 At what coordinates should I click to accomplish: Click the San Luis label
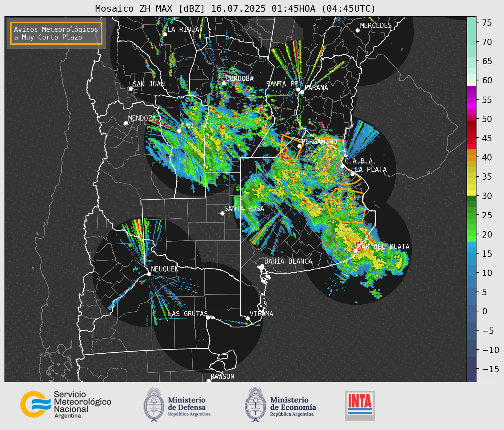click(x=197, y=126)
